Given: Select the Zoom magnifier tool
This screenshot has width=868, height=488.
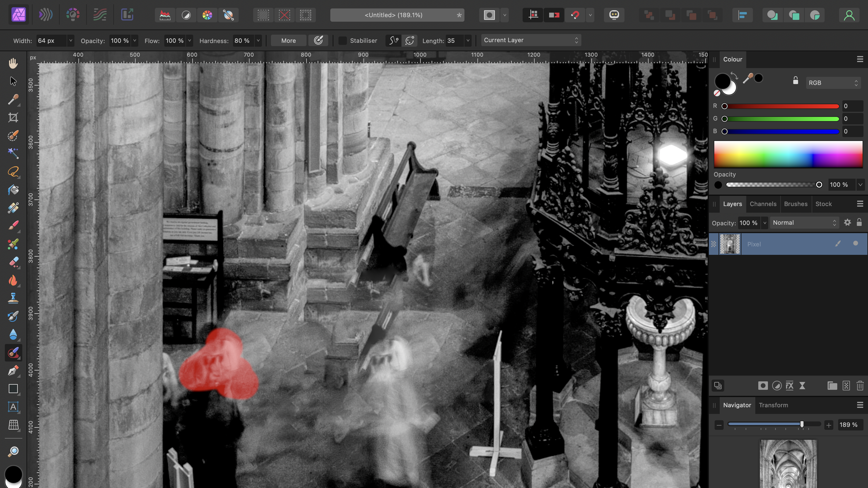Looking at the screenshot, I should click(13, 451).
